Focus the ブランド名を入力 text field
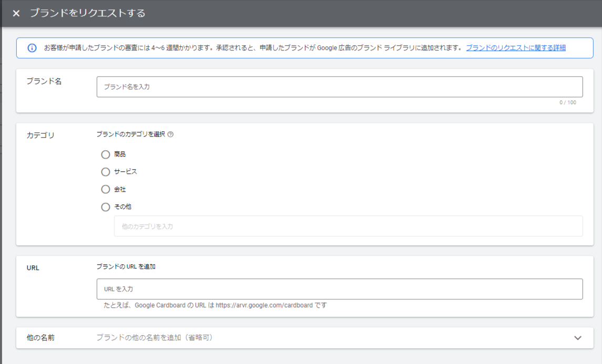 pyautogui.click(x=339, y=87)
